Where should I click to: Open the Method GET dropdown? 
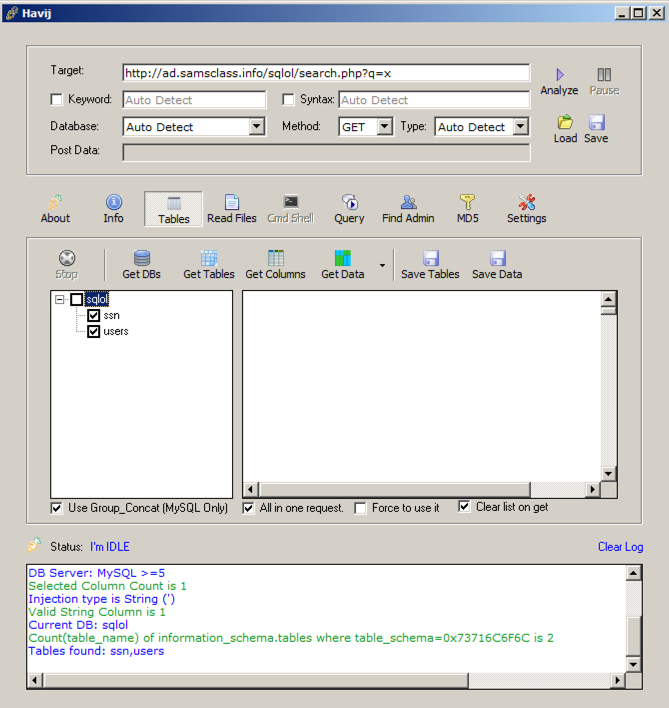pos(384,126)
